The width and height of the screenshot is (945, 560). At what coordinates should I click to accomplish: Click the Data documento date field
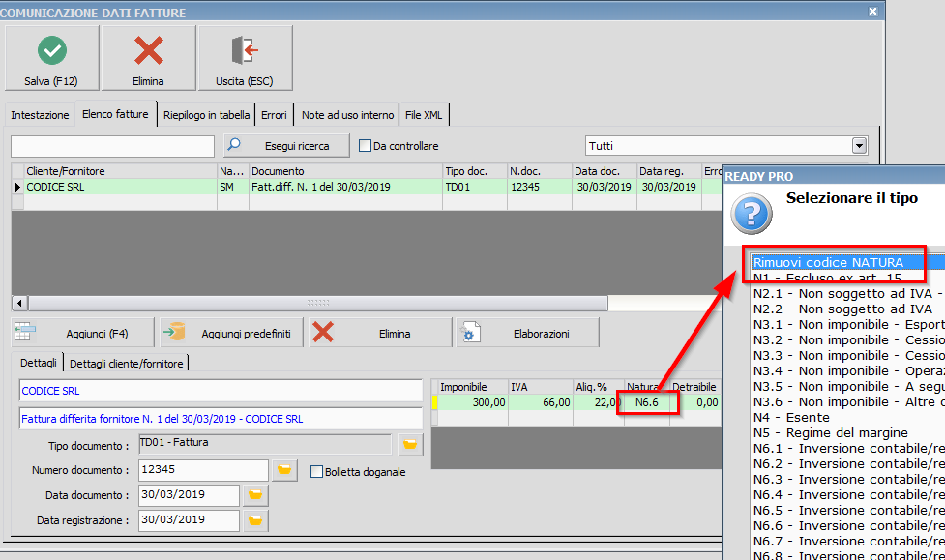click(x=189, y=495)
